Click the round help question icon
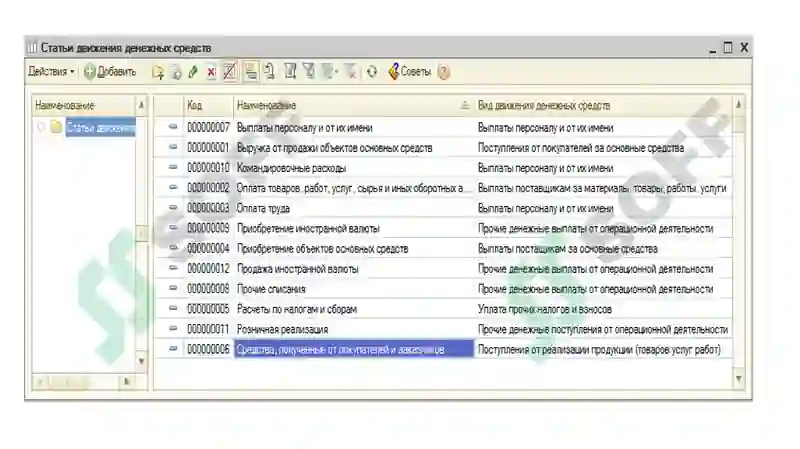Viewport: 800px width, 449px height. 444,72
